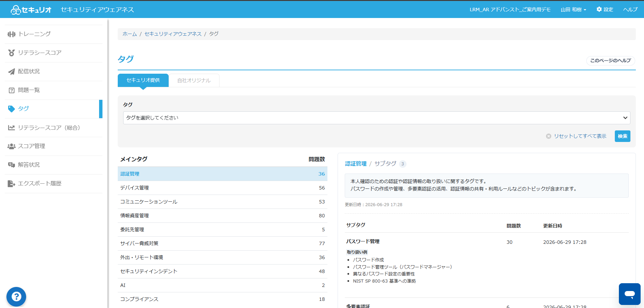The width and height of the screenshot is (644, 308).
Task: Click question count 30 for パスワード管理
Action: point(509,242)
